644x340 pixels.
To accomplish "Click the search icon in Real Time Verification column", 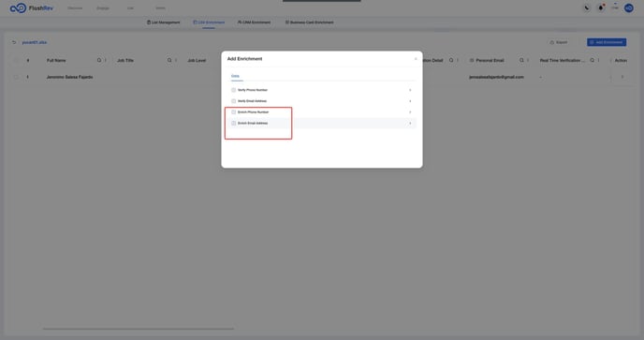I will [x=592, y=61].
